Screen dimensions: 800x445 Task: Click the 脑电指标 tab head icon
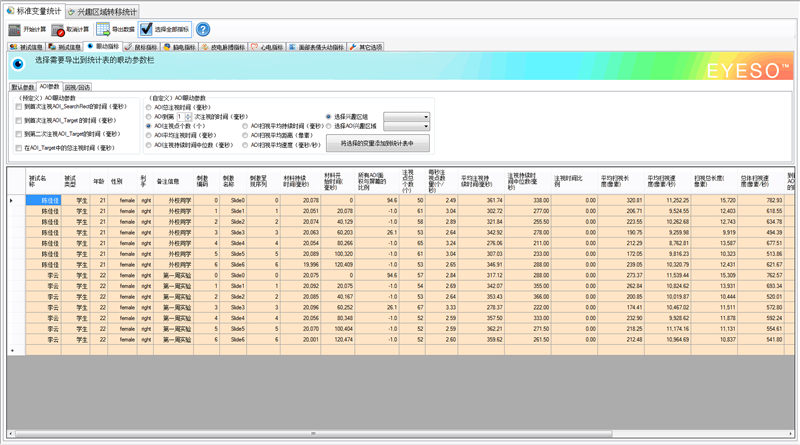[x=167, y=47]
